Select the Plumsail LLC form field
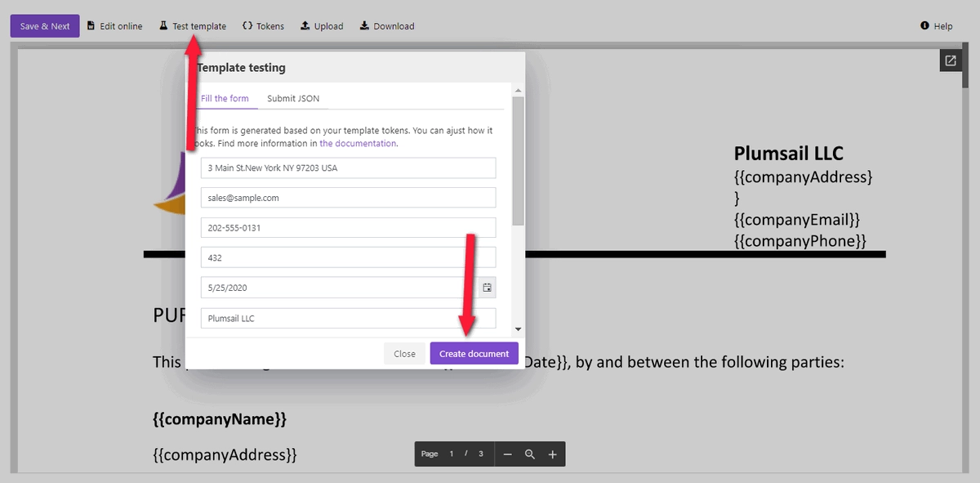980x483 pixels. pyautogui.click(x=349, y=318)
